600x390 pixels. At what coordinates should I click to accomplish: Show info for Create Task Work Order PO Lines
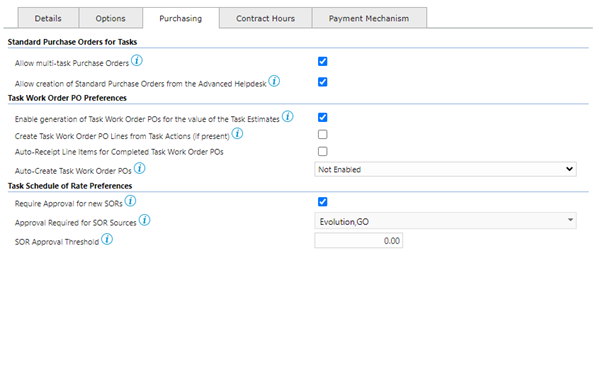[x=237, y=134]
